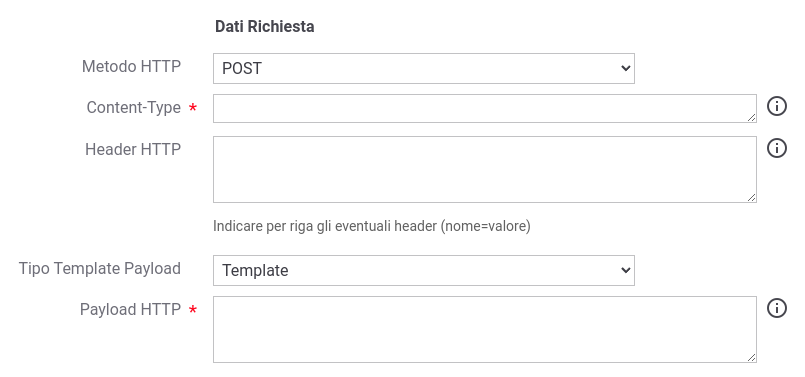Click the hint text about nome=valore headers
The height and width of the screenshot is (377, 805).
tap(372, 226)
